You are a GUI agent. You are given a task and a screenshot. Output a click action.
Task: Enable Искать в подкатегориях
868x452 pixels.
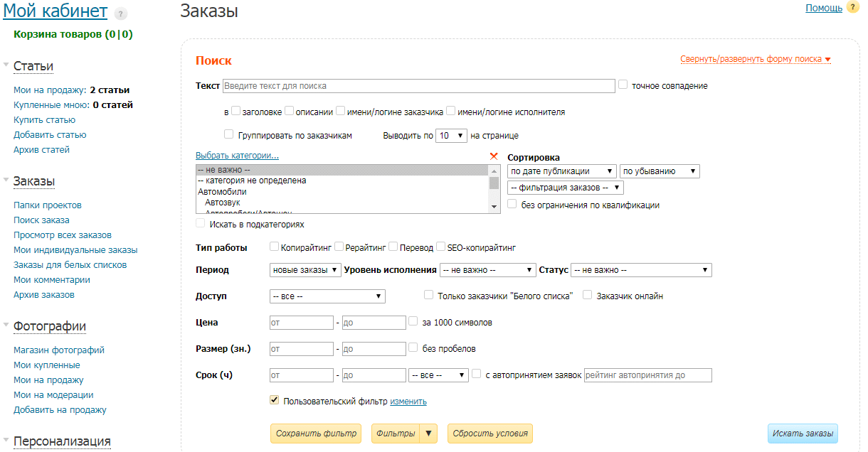pyautogui.click(x=200, y=222)
